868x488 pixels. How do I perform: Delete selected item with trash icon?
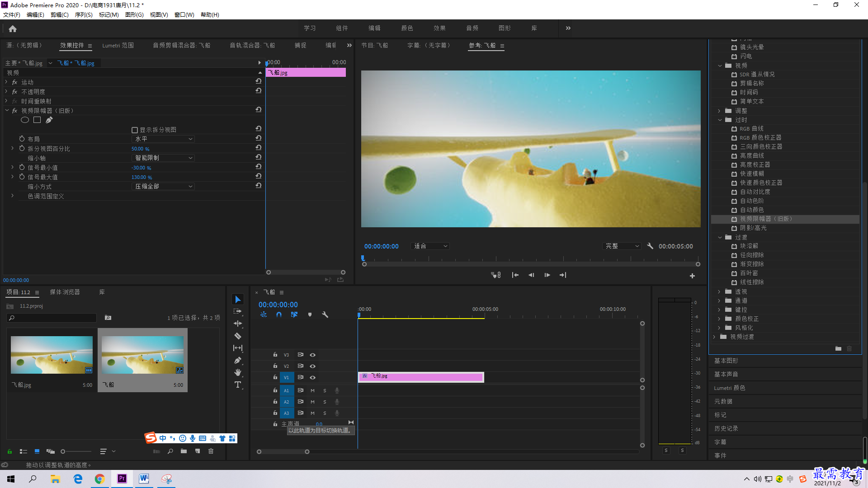pyautogui.click(x=211, y=451)
